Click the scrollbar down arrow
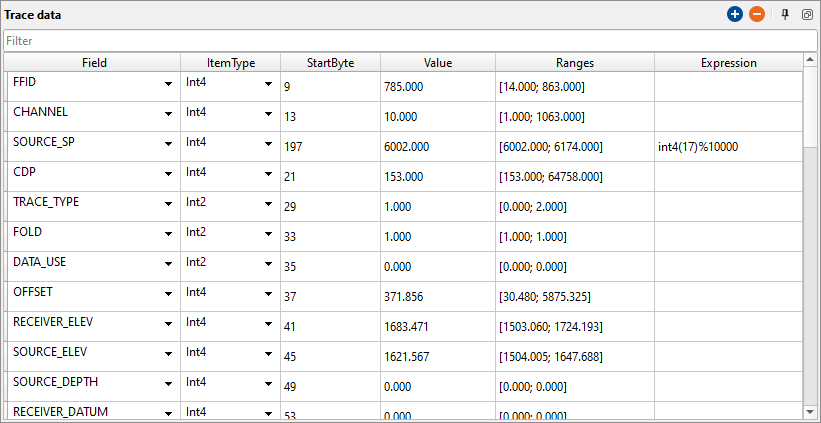The height and width of the screenshot is (423, 821). 810,411
